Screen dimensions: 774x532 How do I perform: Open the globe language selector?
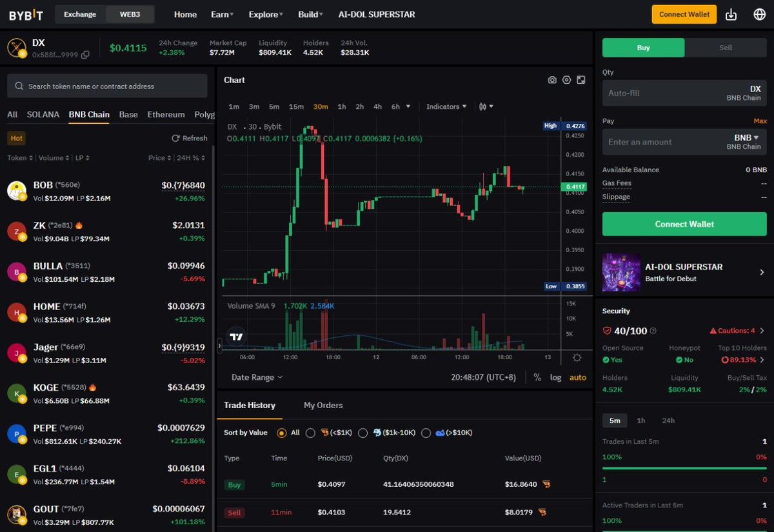[x=759, y=14]
